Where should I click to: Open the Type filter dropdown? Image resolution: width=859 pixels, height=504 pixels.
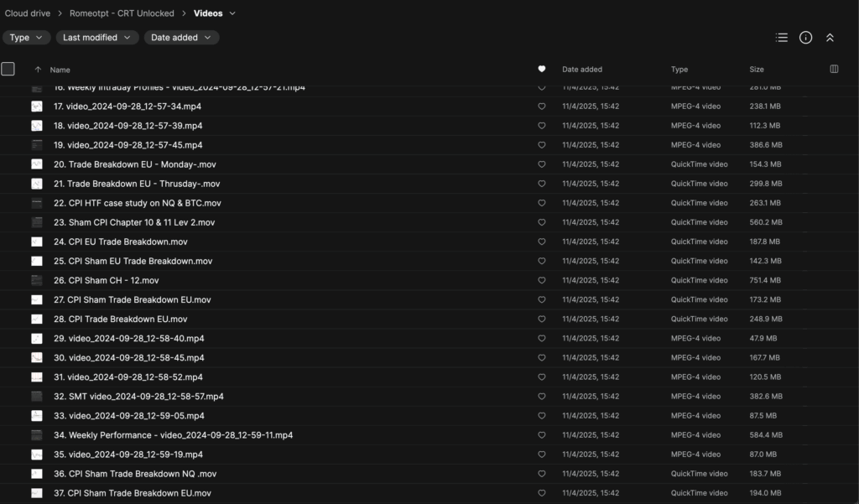(x=26, y=38)
